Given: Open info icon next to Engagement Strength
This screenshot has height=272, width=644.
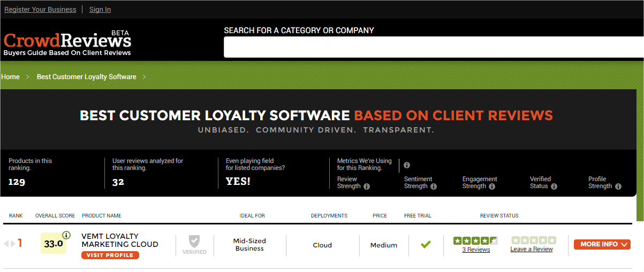Looking at the screenshot, I should coord(492,186).
